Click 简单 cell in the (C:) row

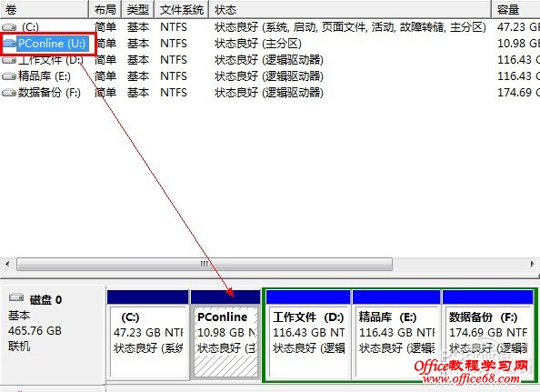105,27
